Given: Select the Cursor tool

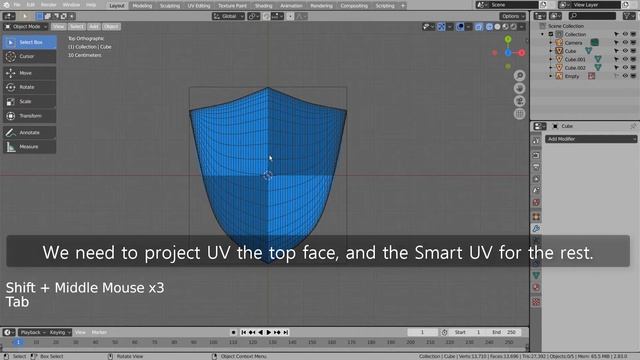Looking at the screenshot, I should (29, 56).
